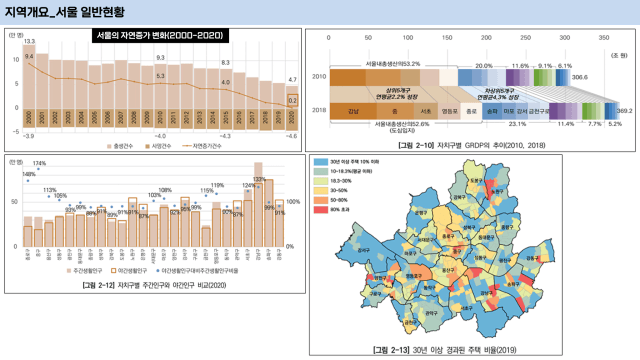Click the blue 10% 이하 map legend swatch
This screenshot has width=640, height=360.
pyautogui.click(x=321, y=162)
